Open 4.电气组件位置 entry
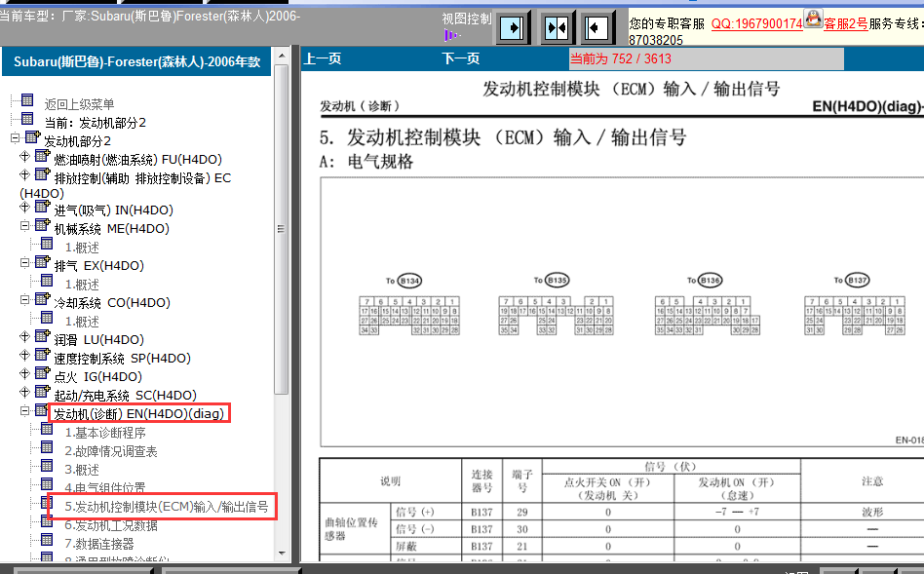 tap(105, 488)
